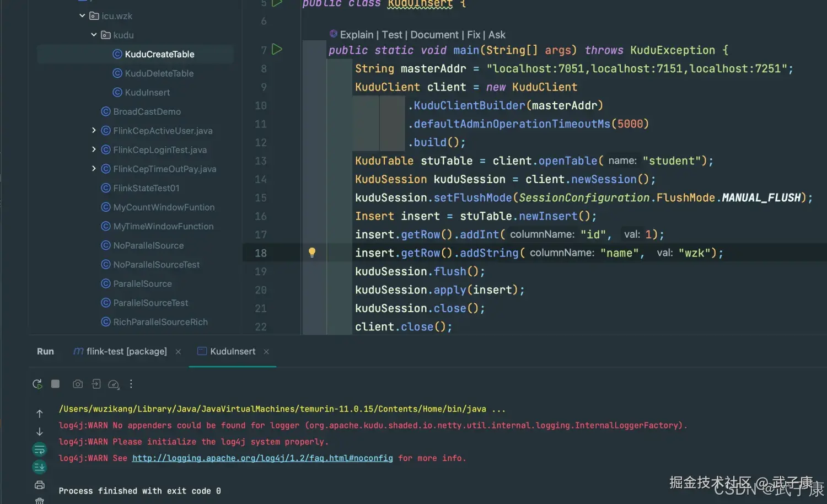Click the openTable method call
Viewport: 827px width, 504px height.
[568, 161]
